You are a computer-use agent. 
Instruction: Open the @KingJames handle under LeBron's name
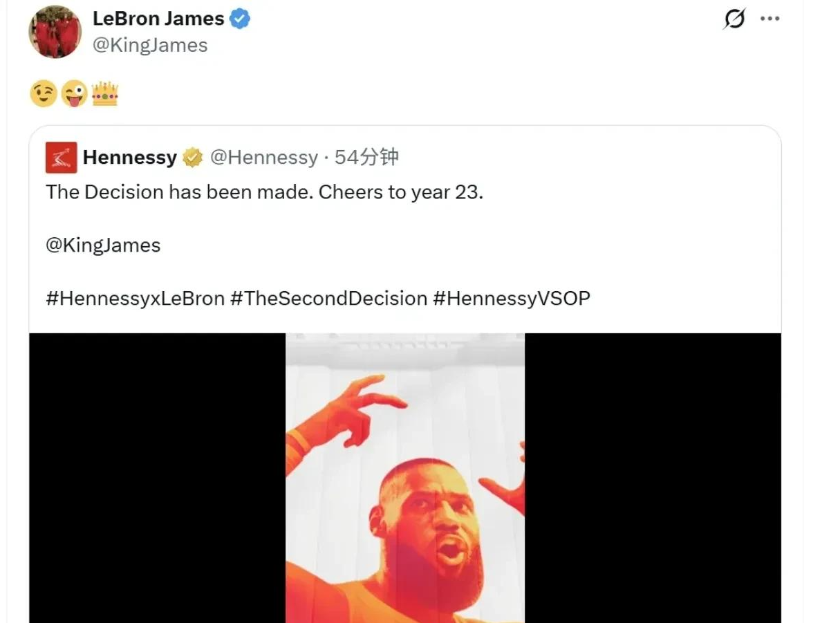click(150, 46)
